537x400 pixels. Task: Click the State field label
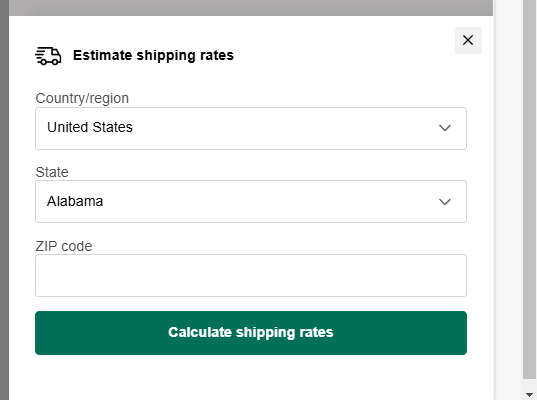pos(52,172)
